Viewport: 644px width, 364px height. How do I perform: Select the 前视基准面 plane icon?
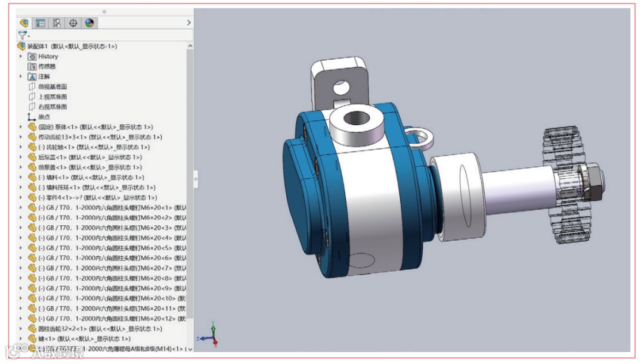pyautogui.click(x=32, y=86)
